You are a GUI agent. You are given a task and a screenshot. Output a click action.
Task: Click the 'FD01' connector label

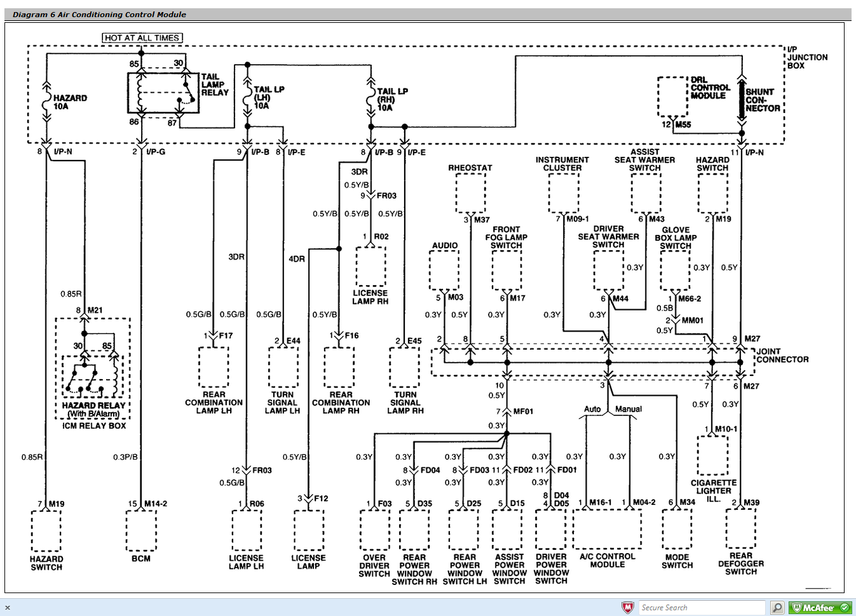(x=567, y=470)
